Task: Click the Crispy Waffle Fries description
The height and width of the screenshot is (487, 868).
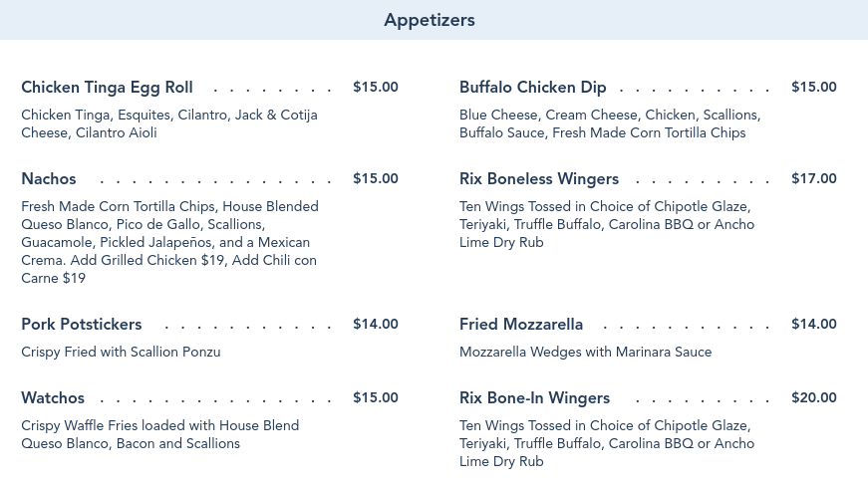Action: tap(160, 434)
